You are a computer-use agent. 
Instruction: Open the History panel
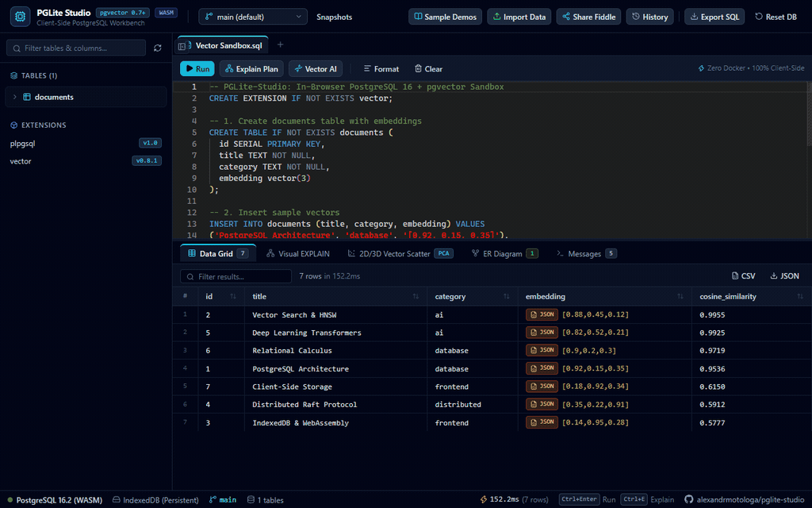pos(650,17)
